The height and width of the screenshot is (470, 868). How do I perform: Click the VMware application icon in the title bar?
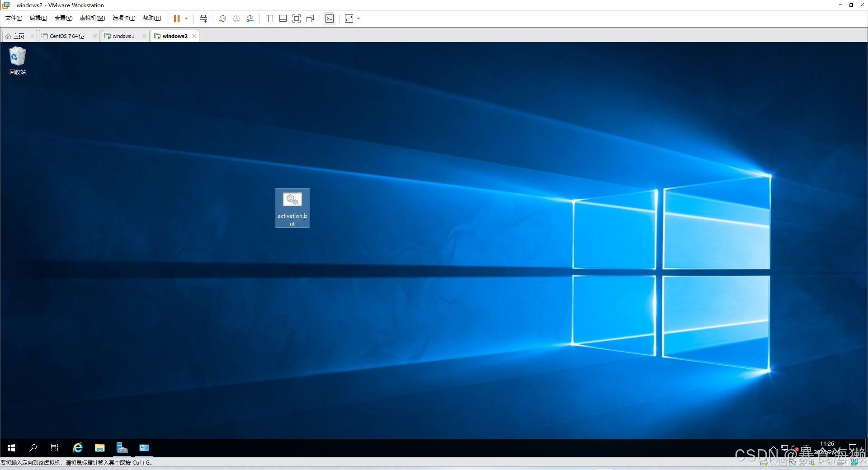[x=6, y=5]
